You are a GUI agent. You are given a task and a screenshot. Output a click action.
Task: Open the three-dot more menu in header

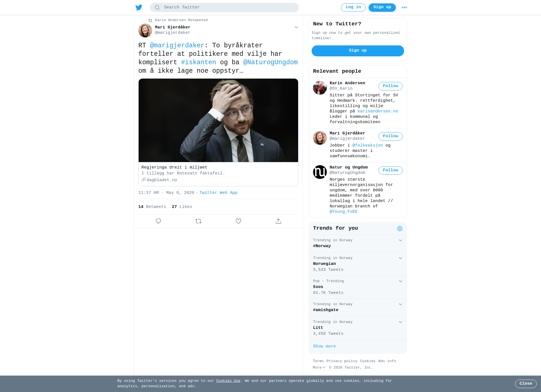coord(404,8)
